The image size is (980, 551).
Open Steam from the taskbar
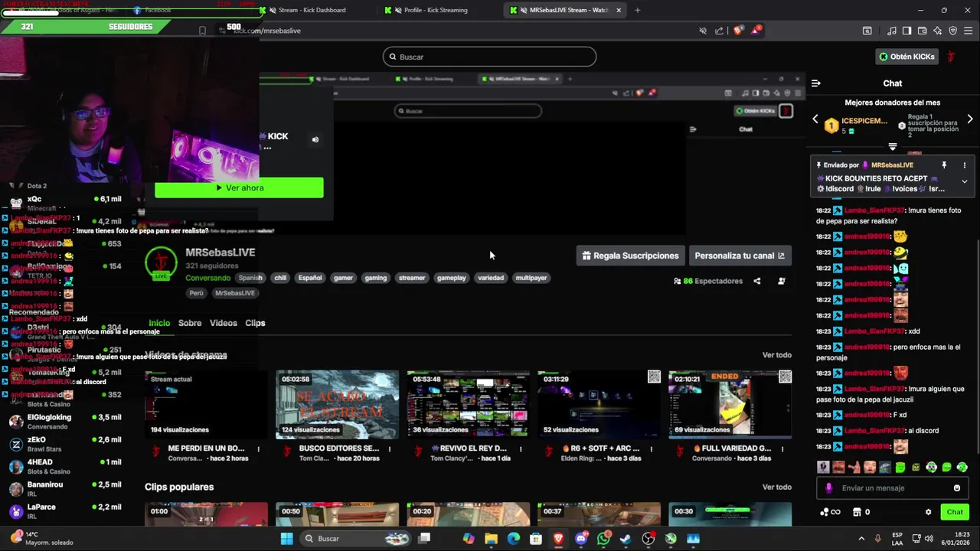[x=626, y=539]
